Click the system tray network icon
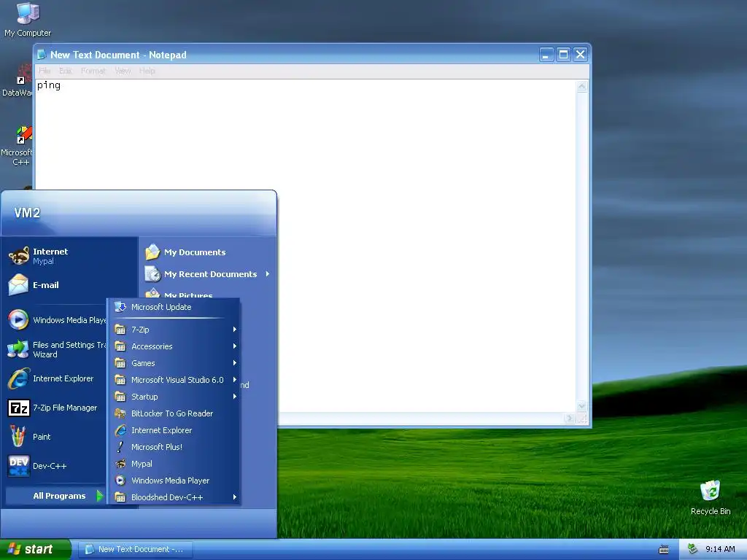This screenshot has width=747, height=560. [x=693, y=549]
